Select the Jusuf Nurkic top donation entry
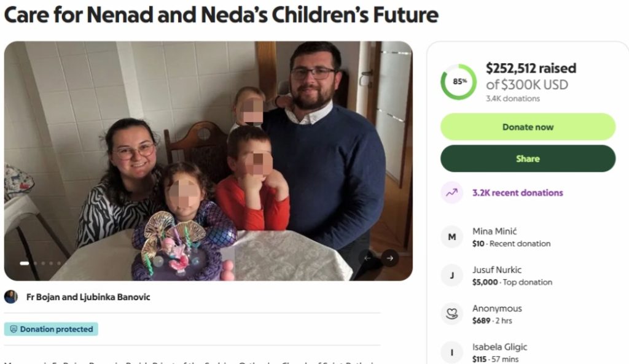The image size is (629, 364). tap(512, 276)
